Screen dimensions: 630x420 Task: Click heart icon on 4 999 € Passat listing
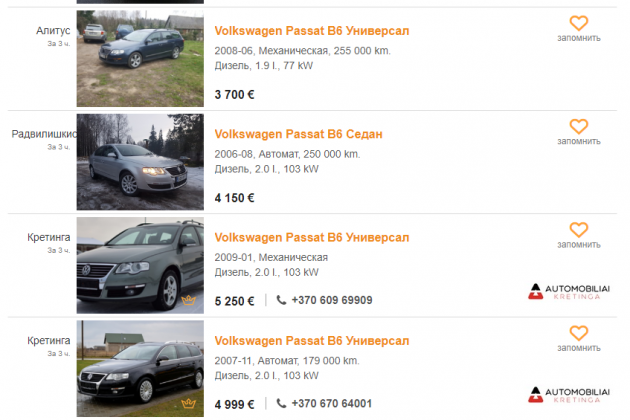[x=579, y=333]
